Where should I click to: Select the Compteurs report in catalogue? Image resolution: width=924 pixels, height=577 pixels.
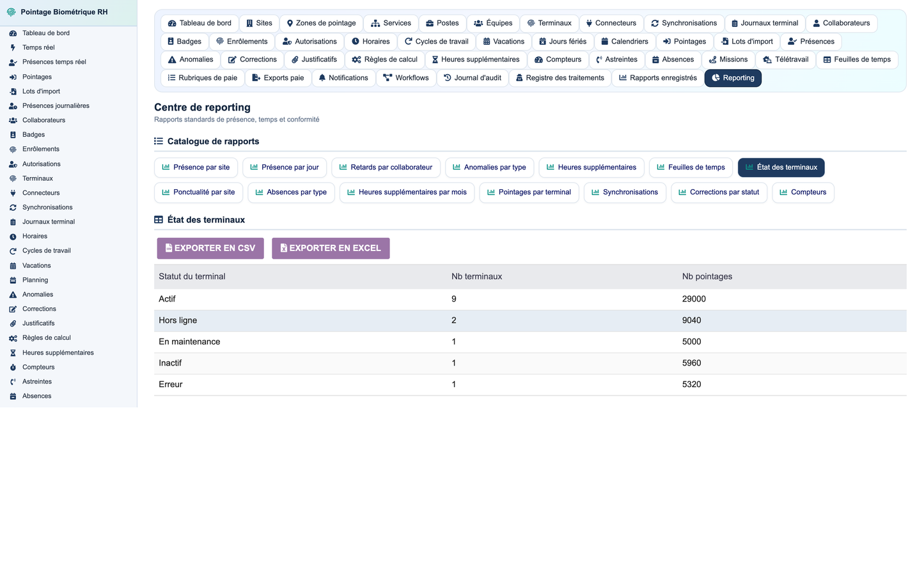[803, 192]
